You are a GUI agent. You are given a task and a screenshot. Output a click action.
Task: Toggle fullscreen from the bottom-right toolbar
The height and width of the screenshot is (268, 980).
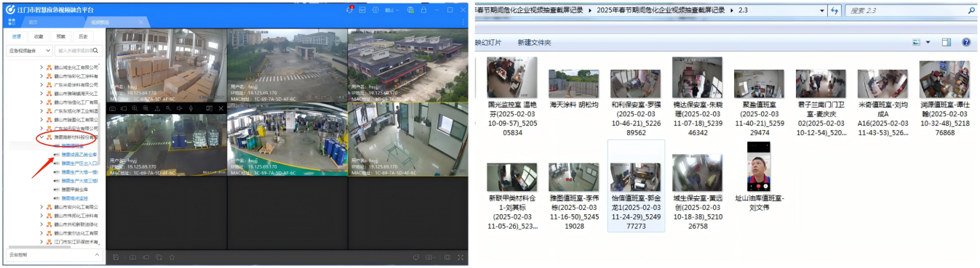coord(460,257)
